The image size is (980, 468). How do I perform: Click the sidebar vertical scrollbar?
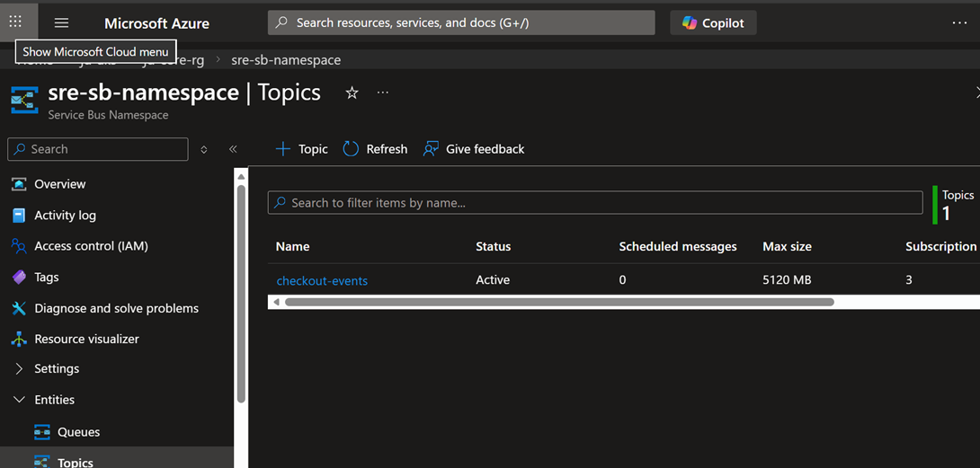[242, 294]
